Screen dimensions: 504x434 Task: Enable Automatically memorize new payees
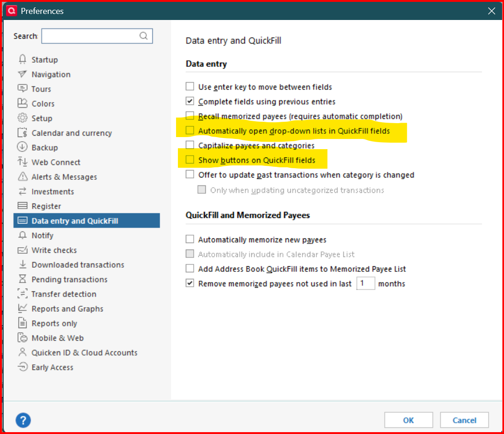pos(190,239)
